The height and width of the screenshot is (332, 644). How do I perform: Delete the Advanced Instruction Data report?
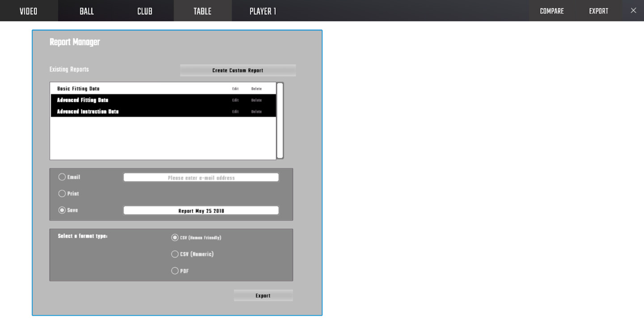tap(256, 112)
